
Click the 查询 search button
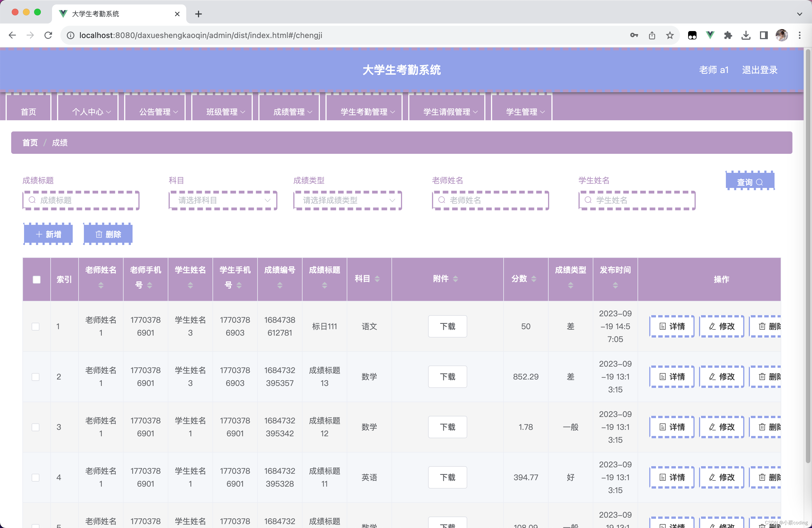click(x=750, y=181)
